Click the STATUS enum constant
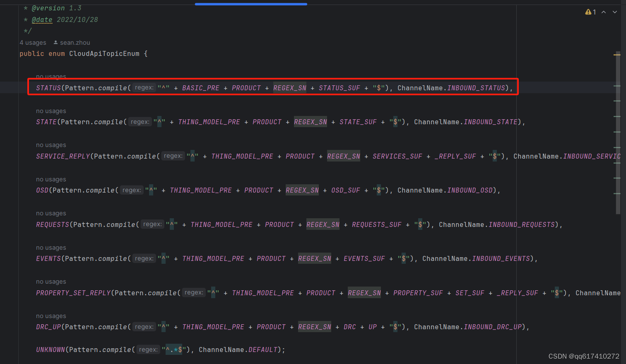Viewport: 626px width, 364px height. tap(48, 88)
